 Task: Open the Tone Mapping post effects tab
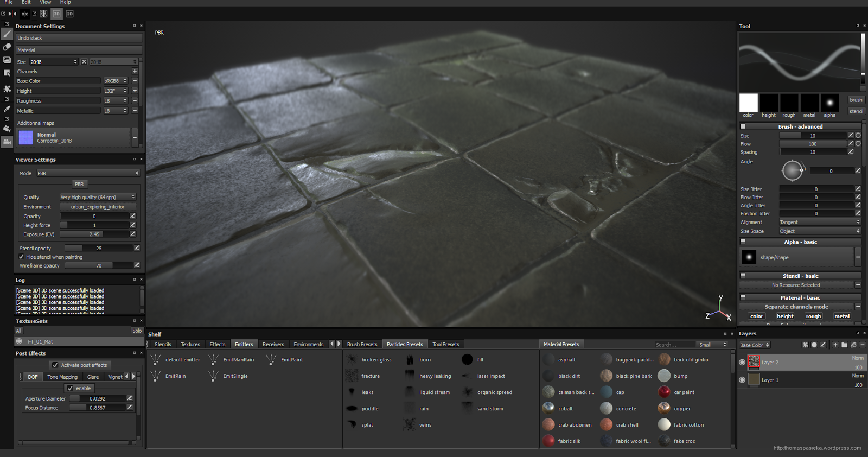[x=62, y=377]
